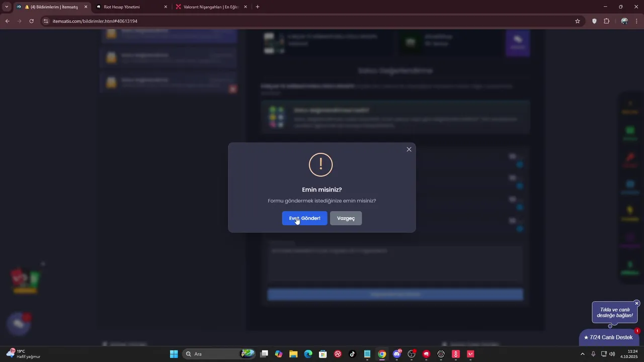Open TikTok from the taskbar

352,354
